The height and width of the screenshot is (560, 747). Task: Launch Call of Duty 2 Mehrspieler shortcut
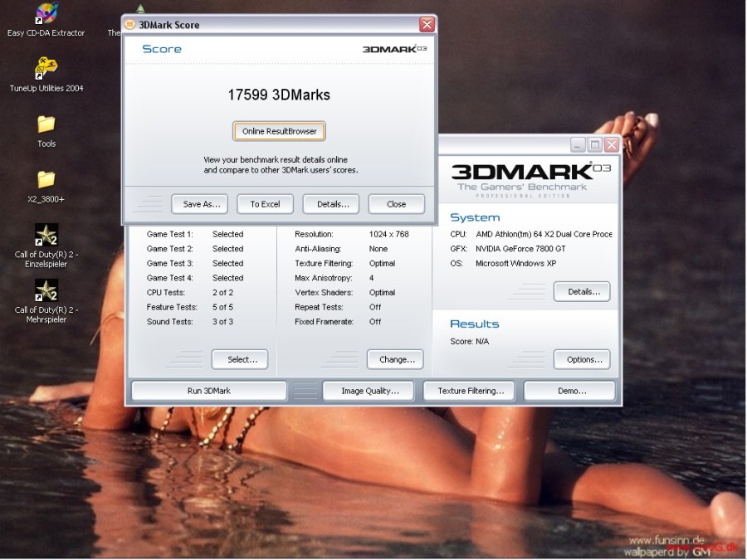[x=46, y=301]
